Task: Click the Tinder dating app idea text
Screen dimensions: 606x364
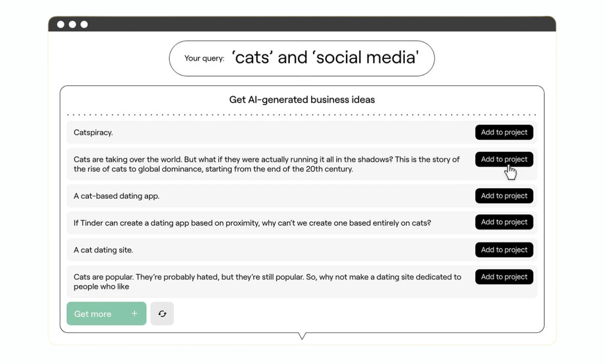Action: (252, 222)
